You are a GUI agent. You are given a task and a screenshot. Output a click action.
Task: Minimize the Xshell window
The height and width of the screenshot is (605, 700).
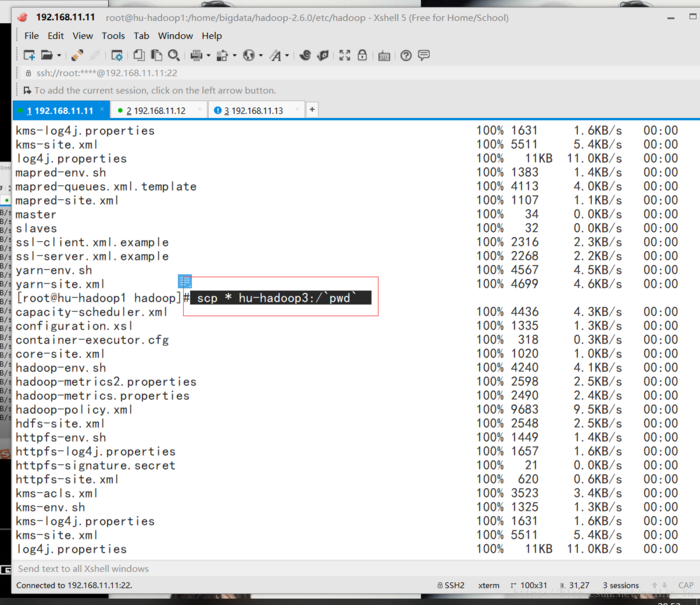click(x=671, y=18)
